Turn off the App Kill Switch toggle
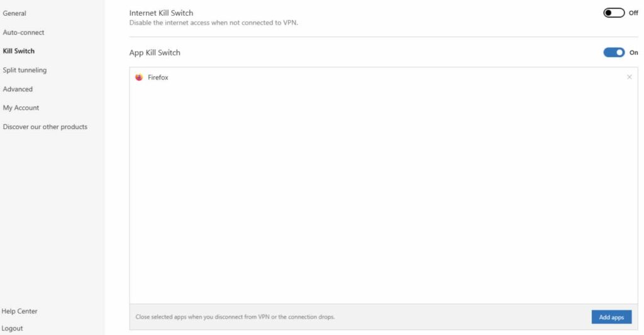Viewport: 644px width, 335px height. coord(614,52)
